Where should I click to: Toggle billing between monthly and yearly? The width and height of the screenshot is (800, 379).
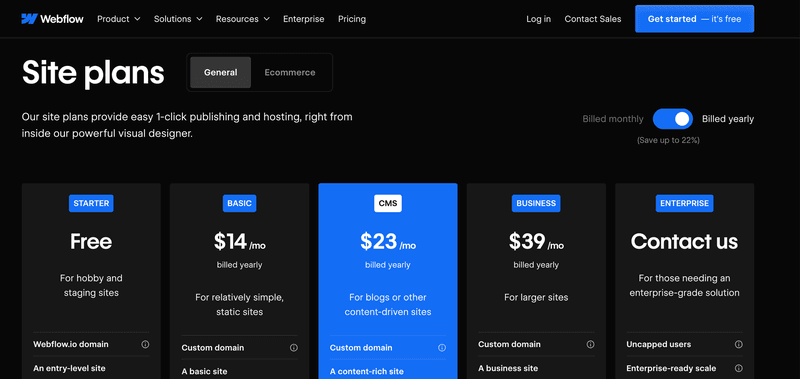tap(673, 119)
